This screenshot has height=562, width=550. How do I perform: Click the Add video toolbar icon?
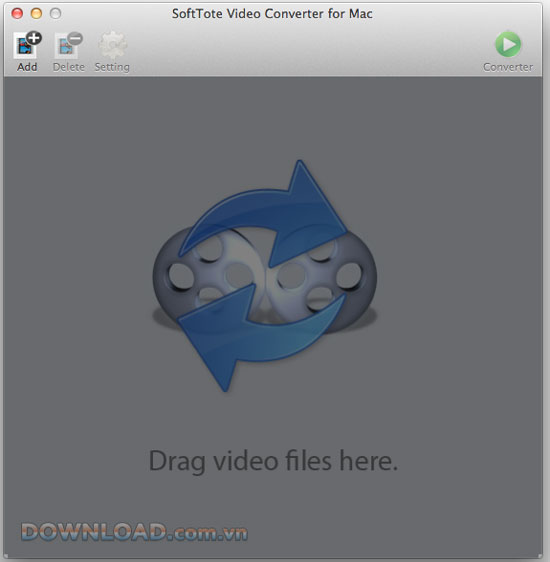click(28, 45)
